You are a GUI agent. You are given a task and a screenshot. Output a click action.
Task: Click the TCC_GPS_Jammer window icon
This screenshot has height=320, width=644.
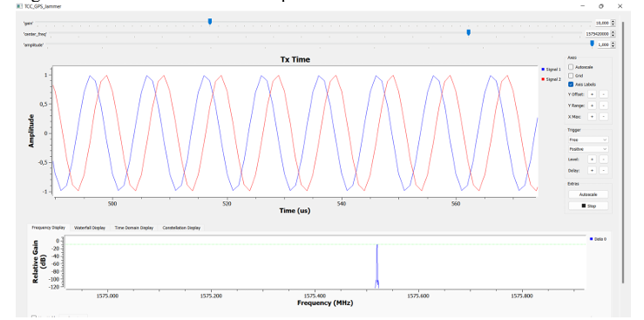pyautogui.click(x=19, y=7)
